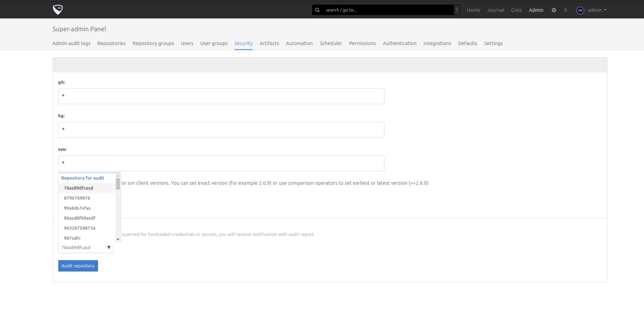Click the dropdown list scroll-up arrow
644x320 pixels.
pos(118,176)
